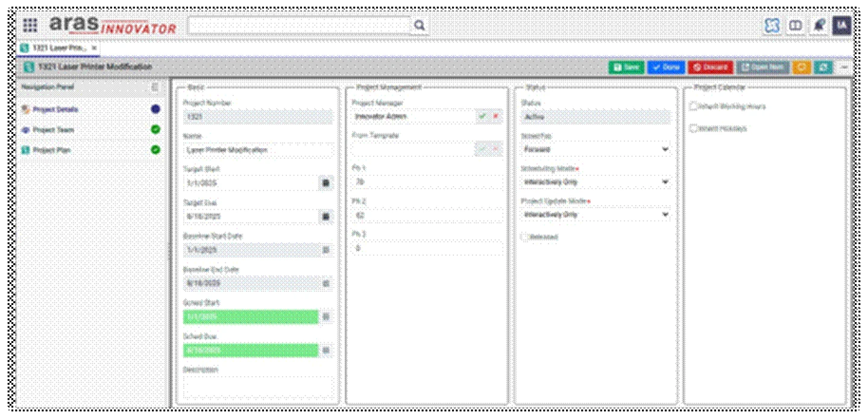
Task: Toggle Inherit Holidays checkbox
Action: 693,128
